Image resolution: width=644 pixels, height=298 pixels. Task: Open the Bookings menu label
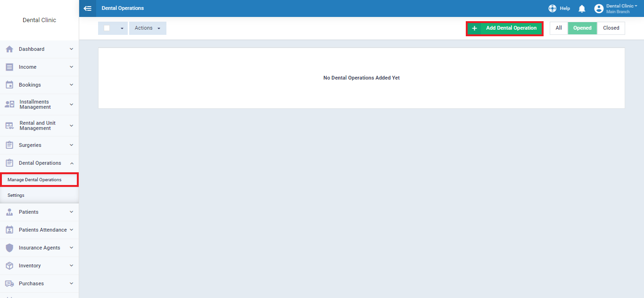click(30, 85)
